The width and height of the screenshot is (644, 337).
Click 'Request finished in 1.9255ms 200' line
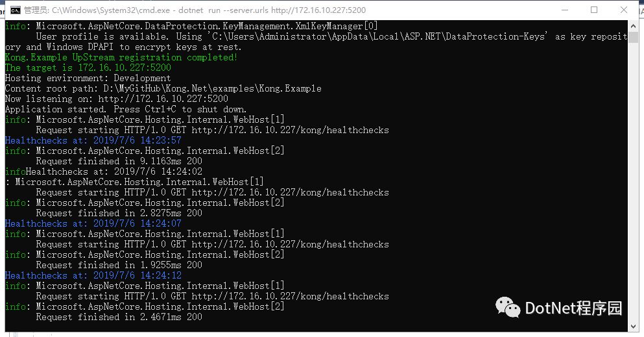119,265
